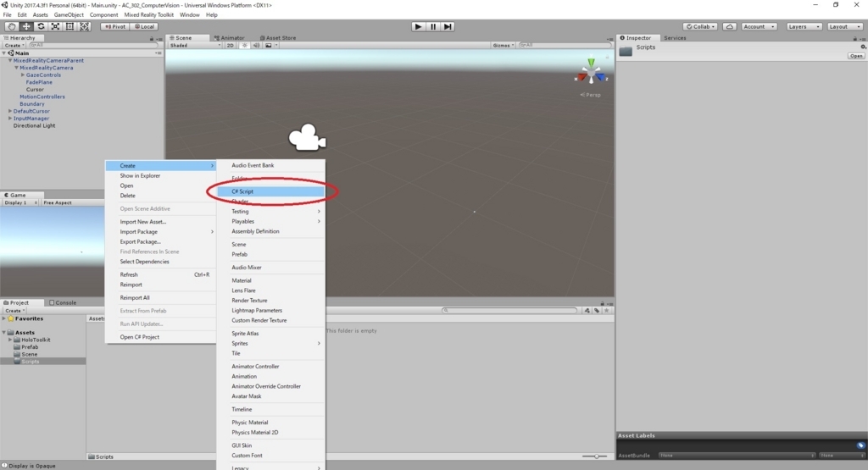Step one frame forward
Screen dimensions: 868x470
(x=448, y=26)
